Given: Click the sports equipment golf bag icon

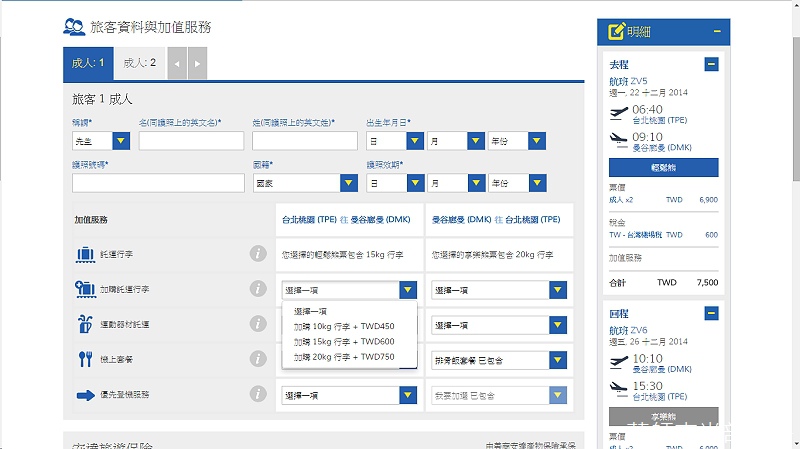Looking at the screenshot, I should (85, 324).
